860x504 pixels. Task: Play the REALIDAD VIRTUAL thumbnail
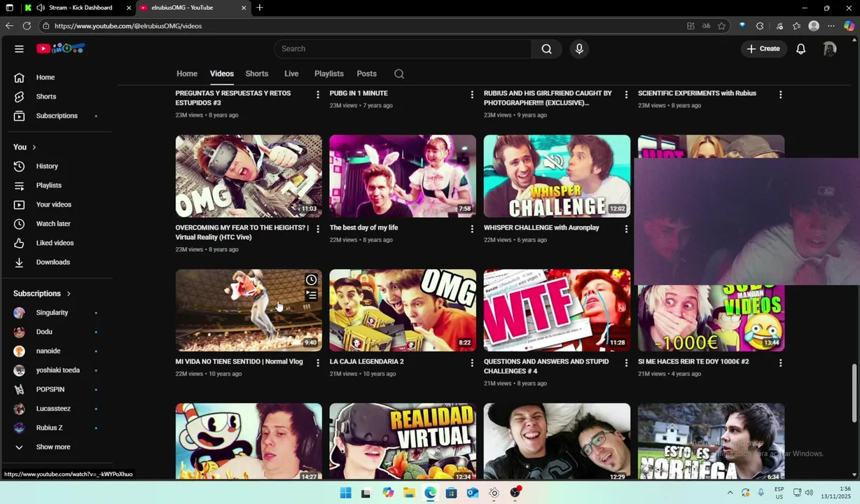(403, 442)
